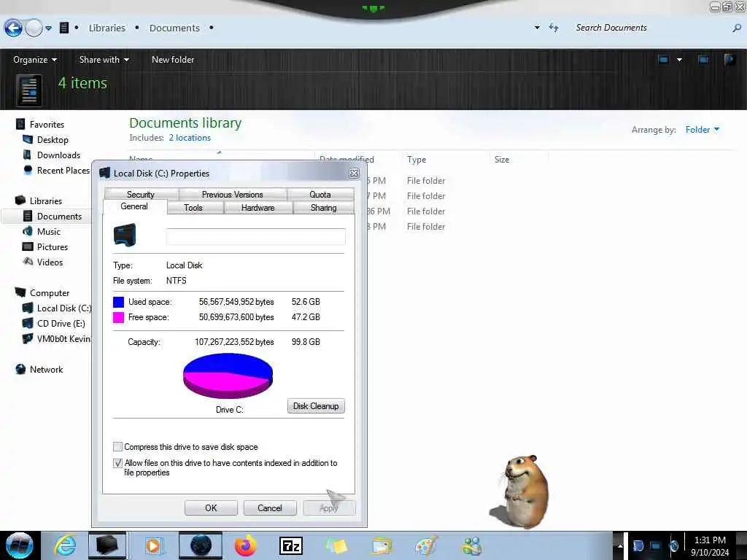
Task: Click the Documents breadcrumb in address bar
Action: pos(174,28)
